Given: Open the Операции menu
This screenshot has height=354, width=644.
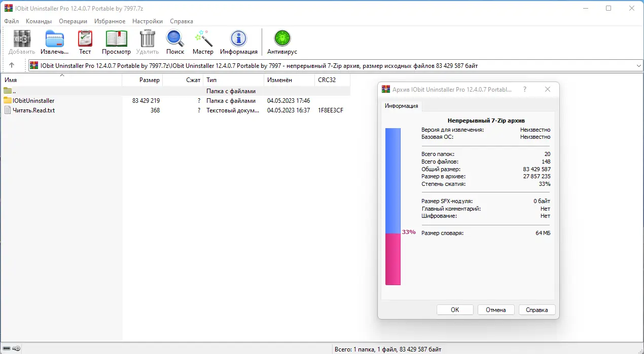Looking at the screenshot, I should pos(73,21).
